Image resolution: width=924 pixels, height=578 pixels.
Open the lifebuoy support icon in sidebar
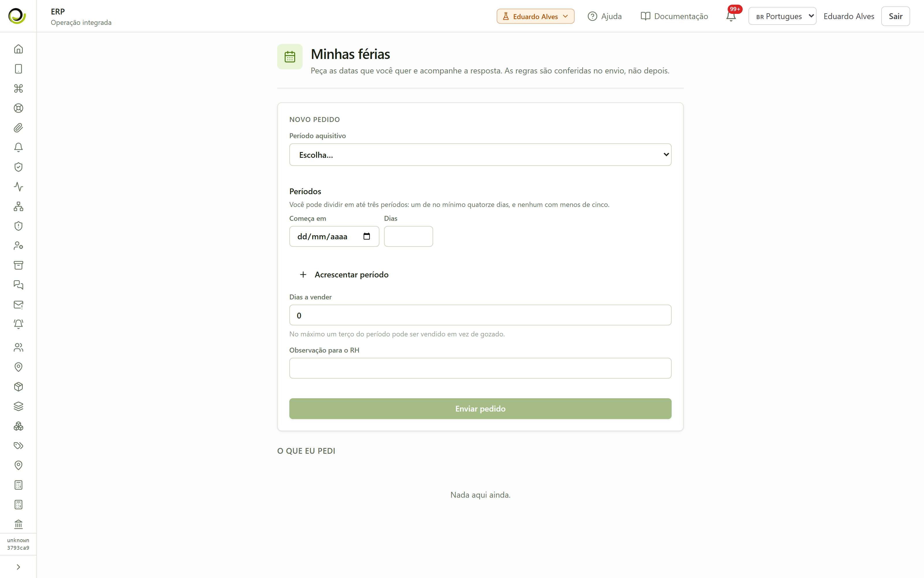point(18,108)
